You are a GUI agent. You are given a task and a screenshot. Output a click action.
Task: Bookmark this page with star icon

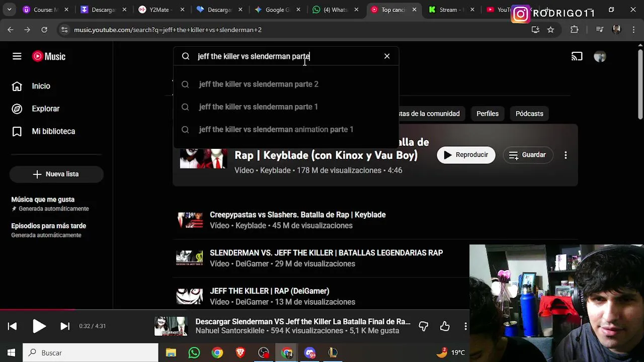(x=551, y=30)
